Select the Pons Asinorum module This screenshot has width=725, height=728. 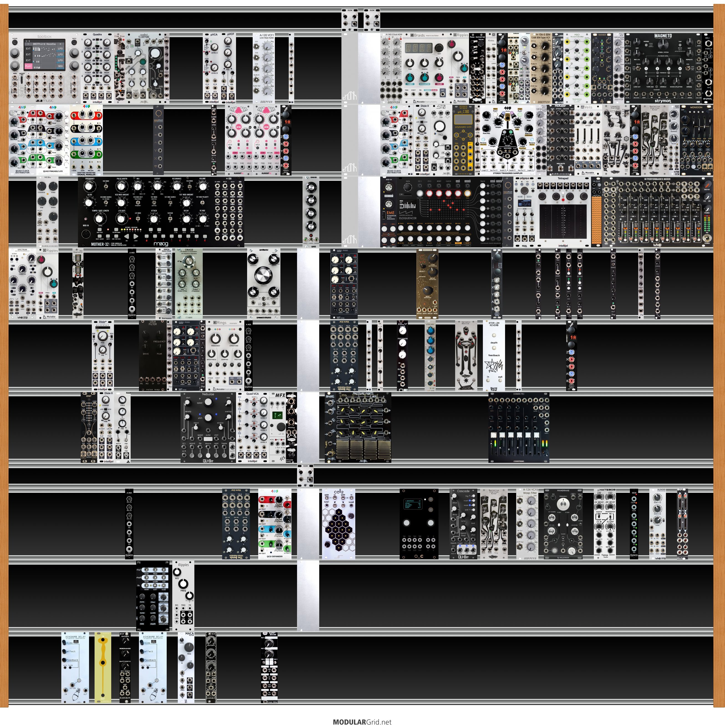pyautogui.click(x=477, y=68)
